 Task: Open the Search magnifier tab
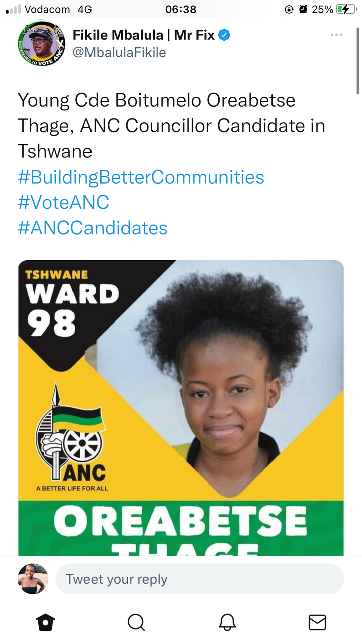[136, 622]
